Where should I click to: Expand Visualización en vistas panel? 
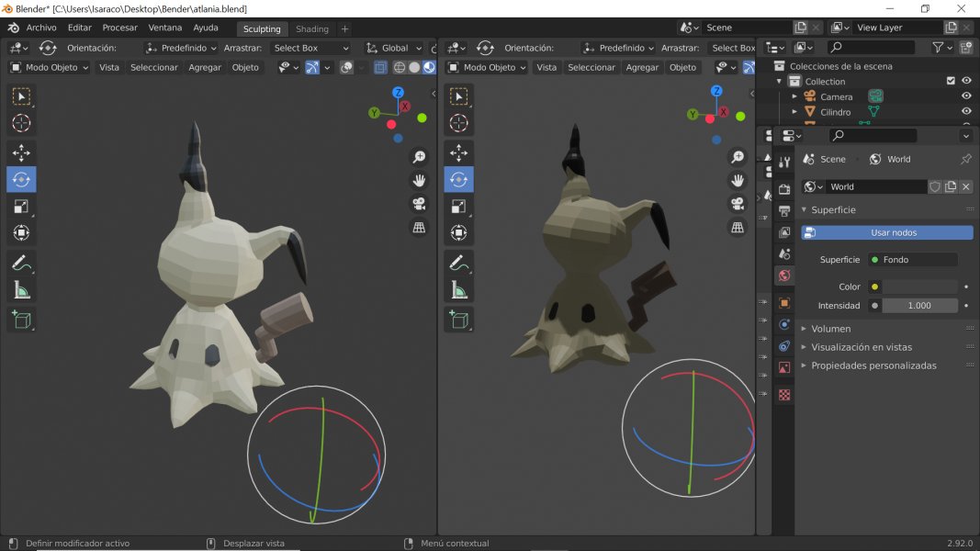click(x=862, y=347)
